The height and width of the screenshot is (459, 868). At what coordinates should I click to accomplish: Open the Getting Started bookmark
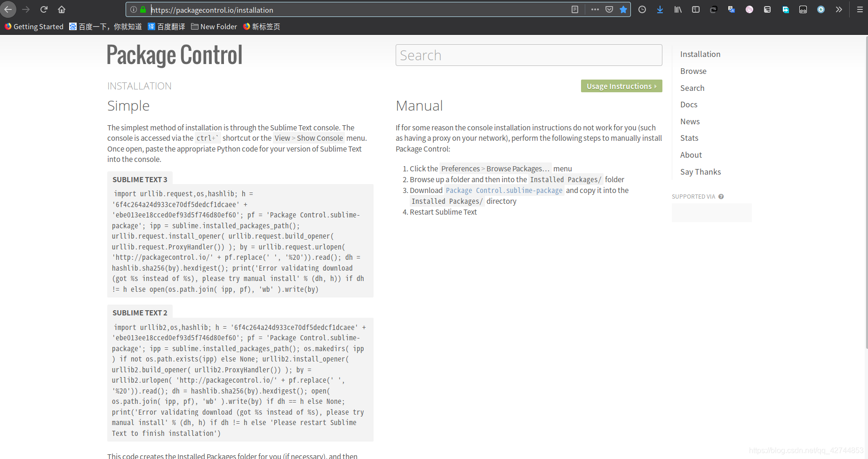click(34, 27)
